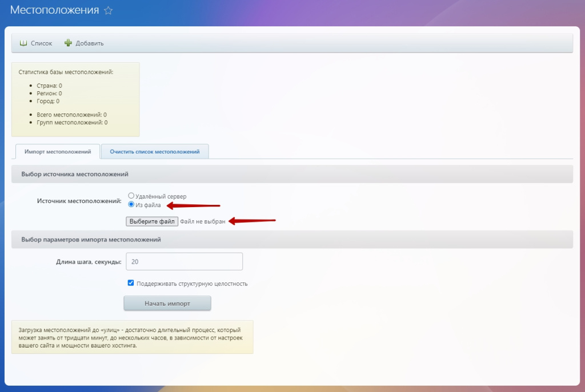Viewport: 585px width, 392px height.
Task: Click the Удалённый сервер option label
Action: coord(161,196)
